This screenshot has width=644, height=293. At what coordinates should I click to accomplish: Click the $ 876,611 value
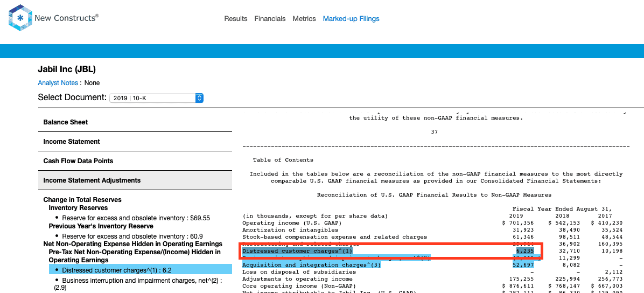(519, 285)
